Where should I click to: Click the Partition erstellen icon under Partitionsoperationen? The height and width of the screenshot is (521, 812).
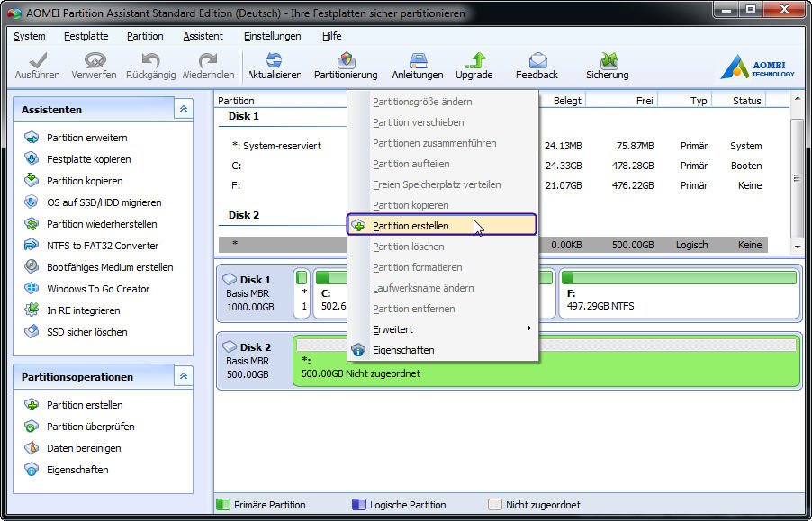(x=32, y=405)
